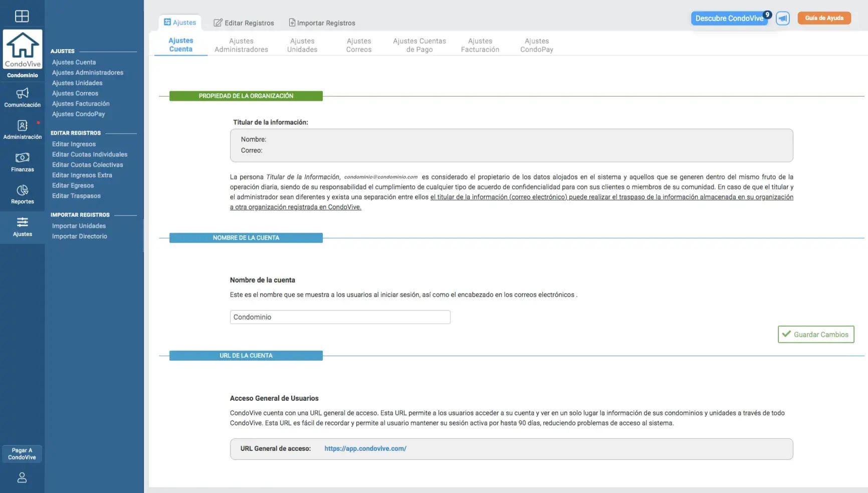Image resolution: width=868 pixels, height=493 pixels.
Task: Switch to Editar Registros tab
Action: (x=244, y=23)
